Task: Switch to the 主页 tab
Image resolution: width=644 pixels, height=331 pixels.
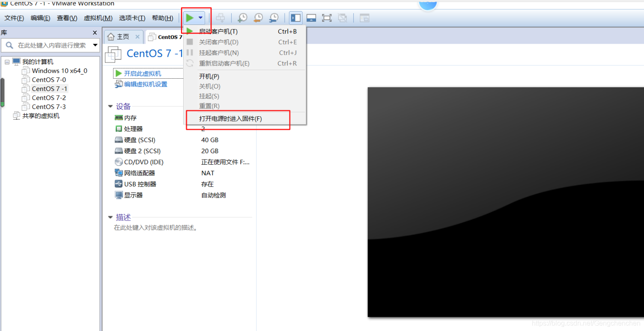Action: click(x=123, y=37)
